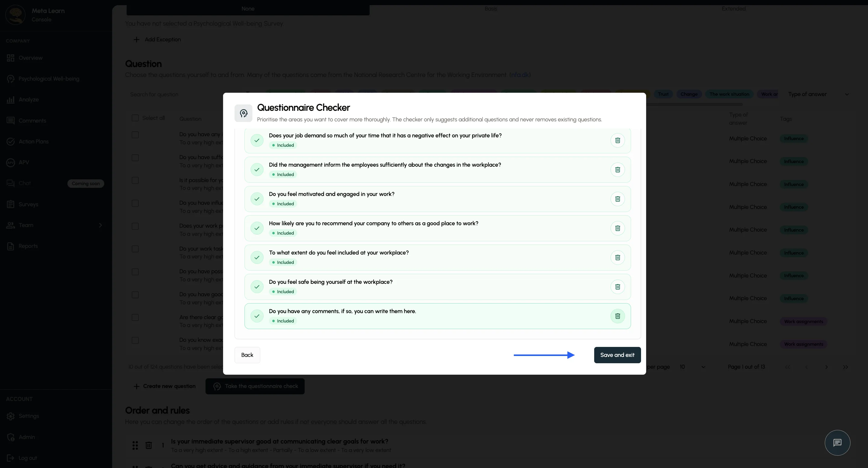This screenshot has height=468, width=868.
Task: Grab the drag handle of order question 1
Action: tap(135, 445)
